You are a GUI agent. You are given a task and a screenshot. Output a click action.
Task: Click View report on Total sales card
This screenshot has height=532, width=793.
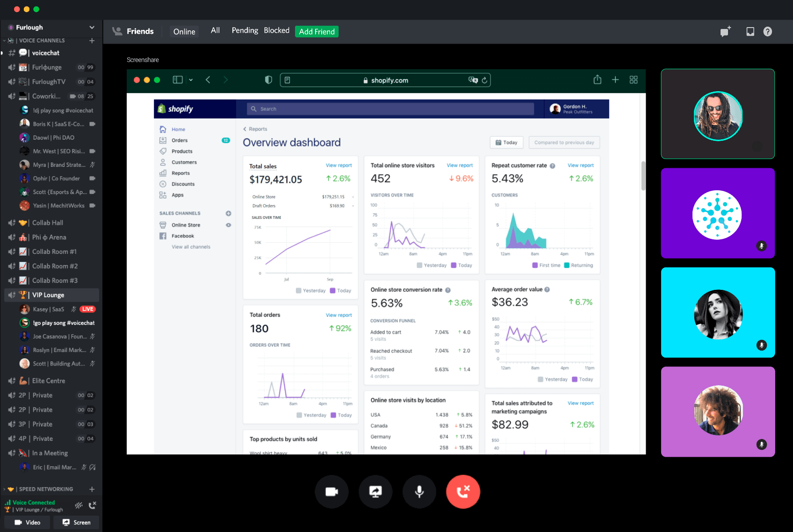(x=339, y=165)
